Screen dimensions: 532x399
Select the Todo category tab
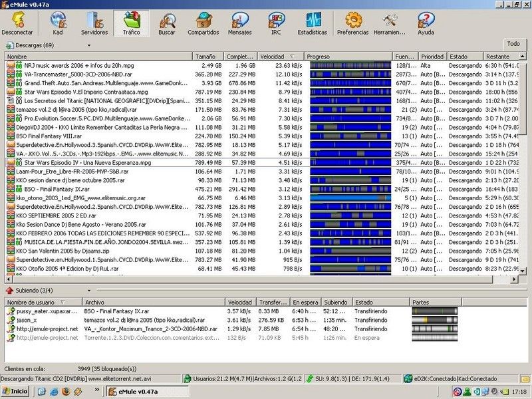(x=513, y=44)
